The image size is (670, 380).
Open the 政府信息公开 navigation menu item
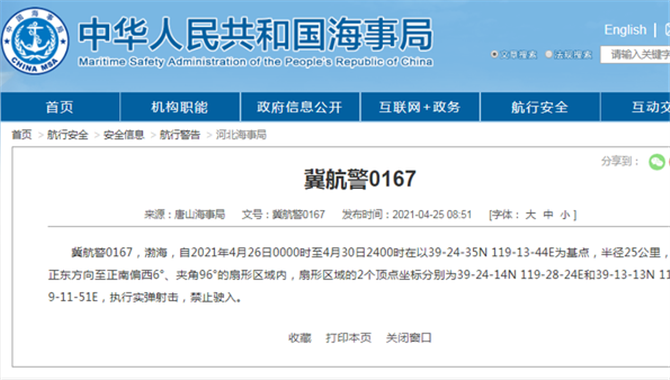(x=300, y=107)
